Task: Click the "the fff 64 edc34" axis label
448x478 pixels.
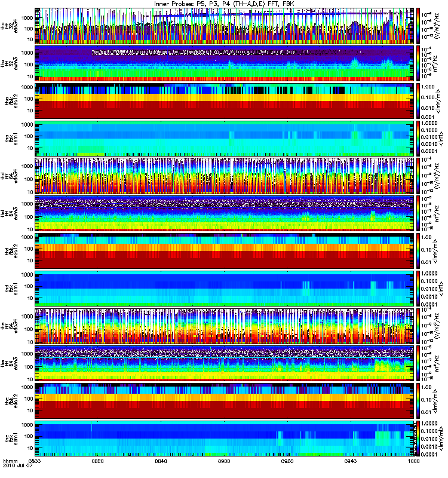Action: pos(9,326)
